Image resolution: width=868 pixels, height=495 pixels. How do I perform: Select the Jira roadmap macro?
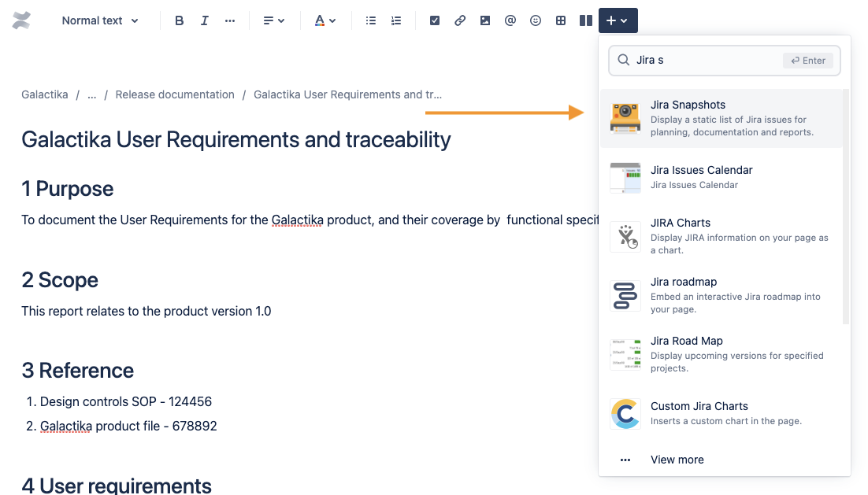pos(721,295)
